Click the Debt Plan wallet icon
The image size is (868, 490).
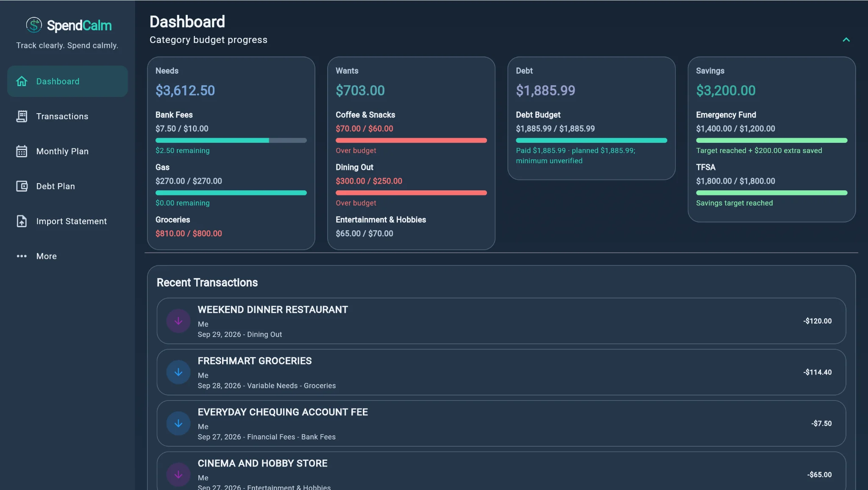[x=22, y=186]
